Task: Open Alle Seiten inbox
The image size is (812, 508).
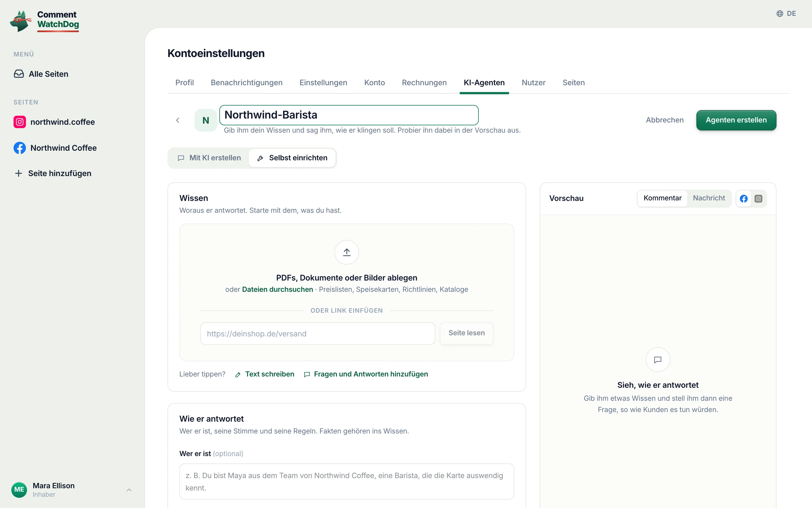Action: (41, 74)
